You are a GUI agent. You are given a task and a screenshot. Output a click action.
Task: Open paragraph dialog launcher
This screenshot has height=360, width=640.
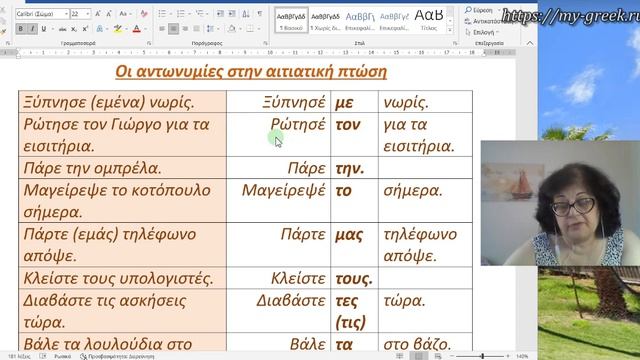pos(265,43)
